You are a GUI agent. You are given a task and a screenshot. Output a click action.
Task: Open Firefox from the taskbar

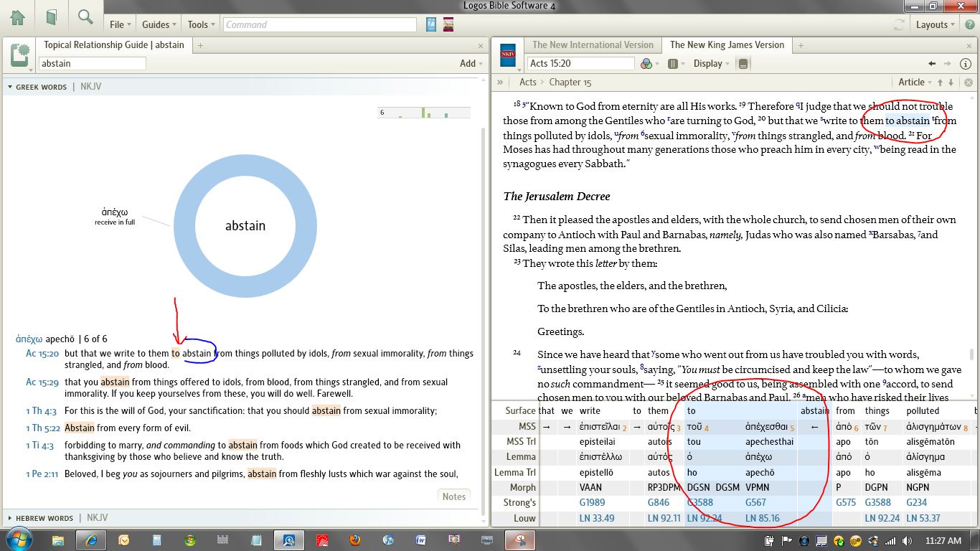[x=355, y=540]
